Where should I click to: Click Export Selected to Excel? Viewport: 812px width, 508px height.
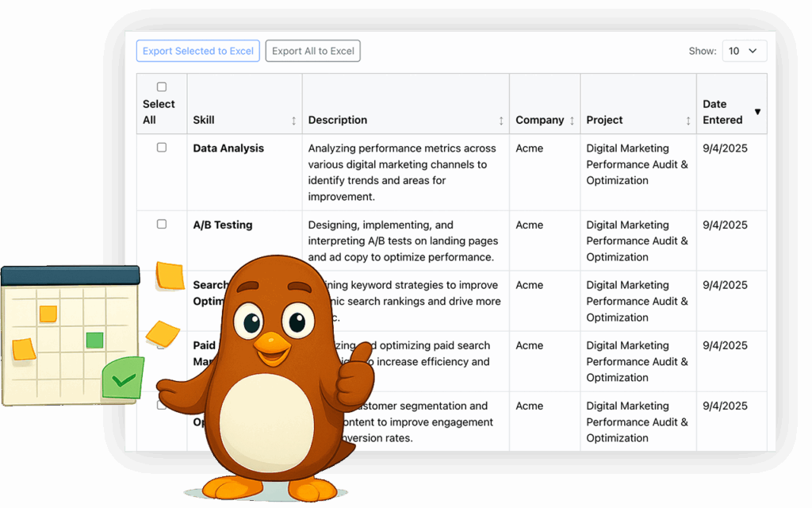point(197,50)
